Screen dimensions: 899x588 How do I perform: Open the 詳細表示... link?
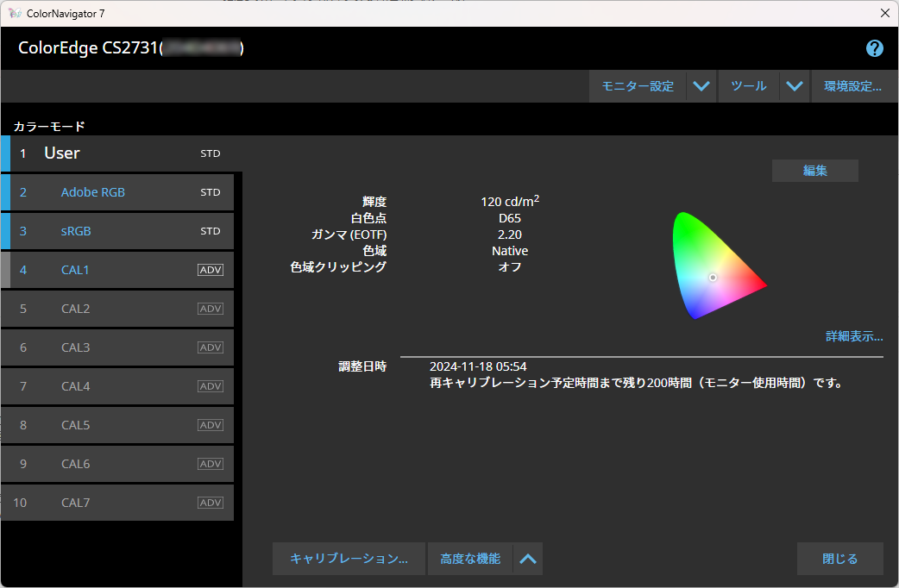coord(853,336)
